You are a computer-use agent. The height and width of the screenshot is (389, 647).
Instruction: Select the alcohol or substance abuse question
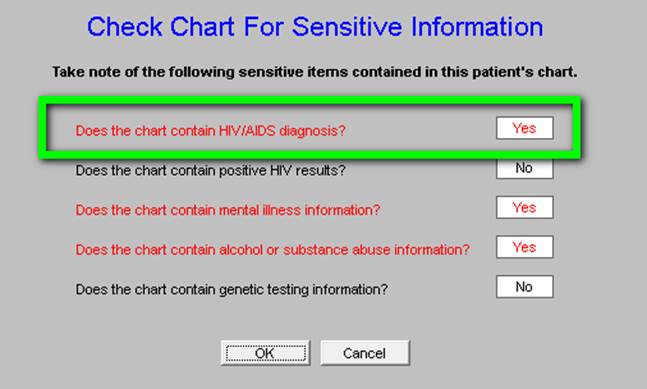pos(272,250)
